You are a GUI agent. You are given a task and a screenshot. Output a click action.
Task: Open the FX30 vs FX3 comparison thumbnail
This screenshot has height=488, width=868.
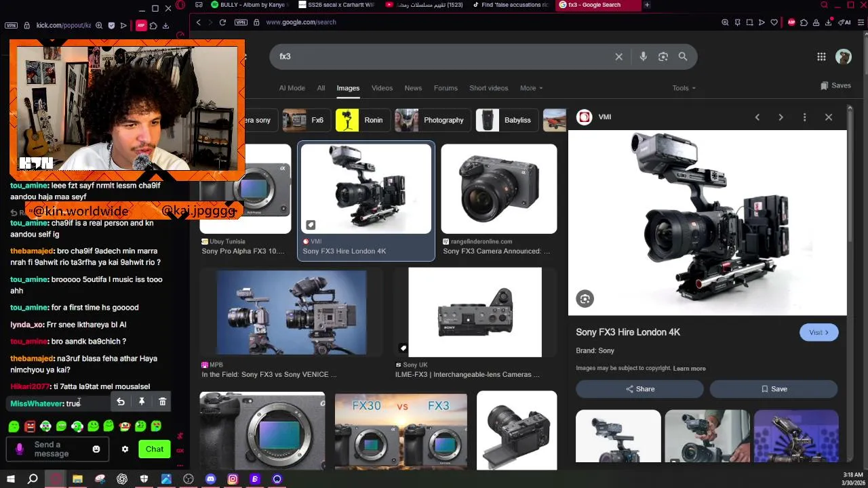click(x=401, y=431)
